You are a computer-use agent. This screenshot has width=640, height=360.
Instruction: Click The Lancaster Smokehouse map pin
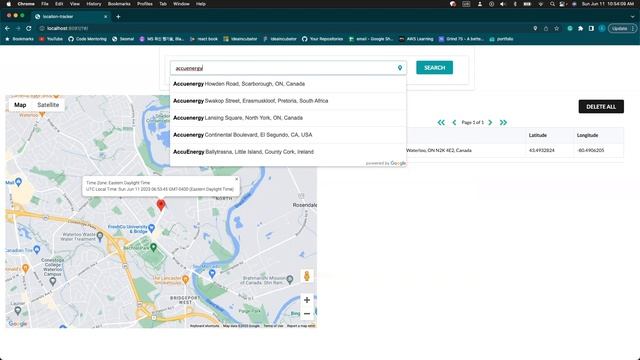185,280
